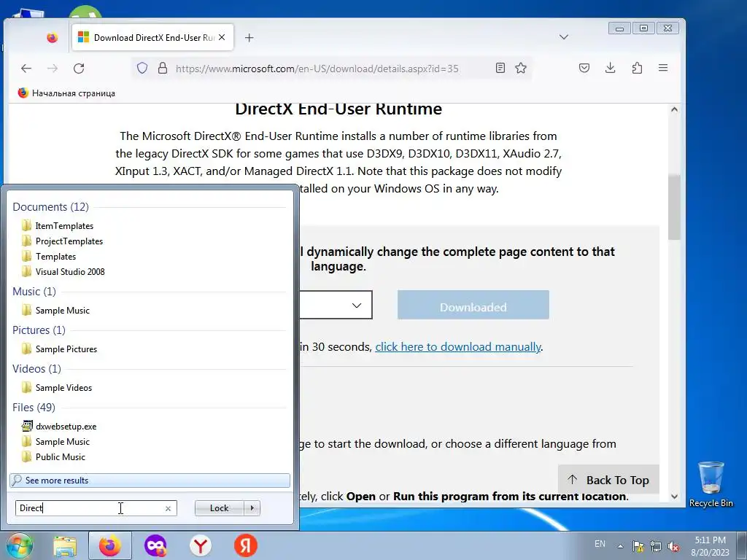The image size is (747, 560).
Task: Click the Recycle Bin desktop icon
Action: tap(711, 485)
